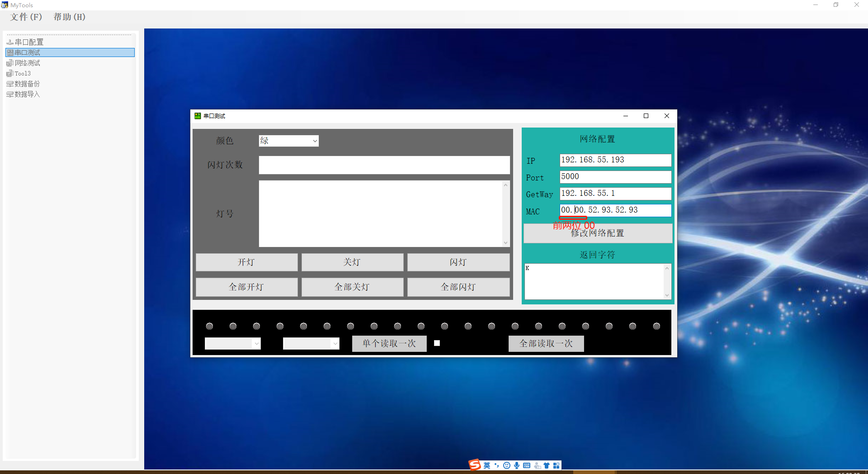Click the 数据导入 sidebar icon
The width and height of the screenshot is (868, 474).
point(10,94)
